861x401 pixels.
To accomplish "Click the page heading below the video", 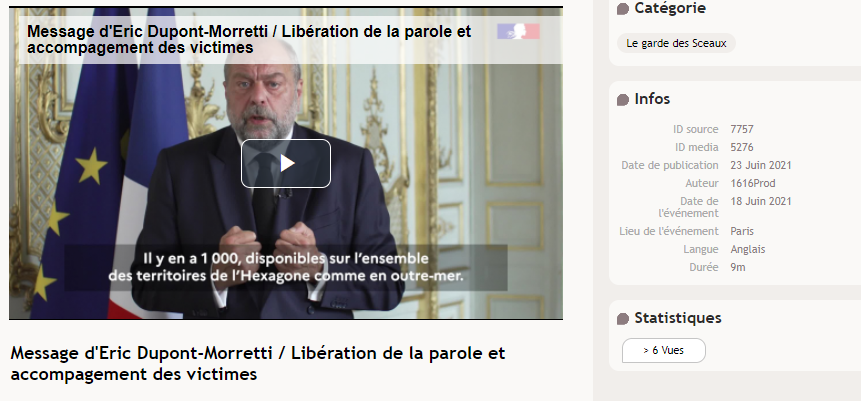I will pos(258,364).
